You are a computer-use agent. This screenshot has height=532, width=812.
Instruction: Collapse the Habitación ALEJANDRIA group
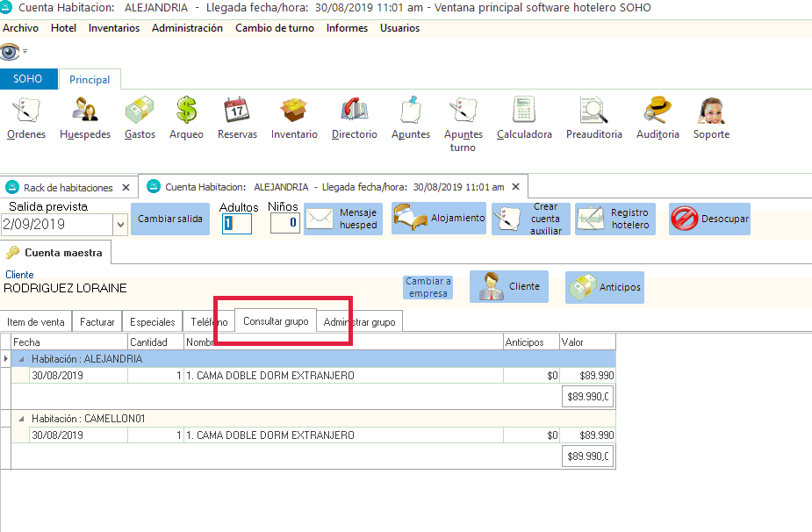21,359
